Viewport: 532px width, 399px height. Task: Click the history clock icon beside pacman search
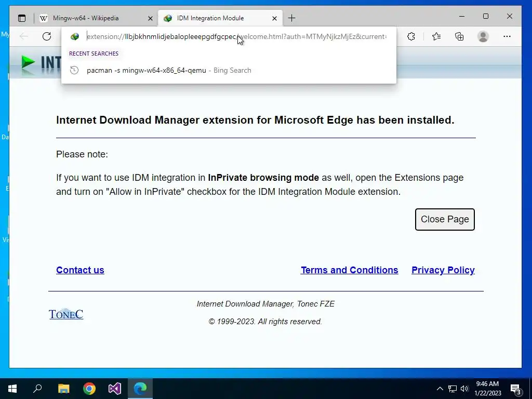point(74,70)
